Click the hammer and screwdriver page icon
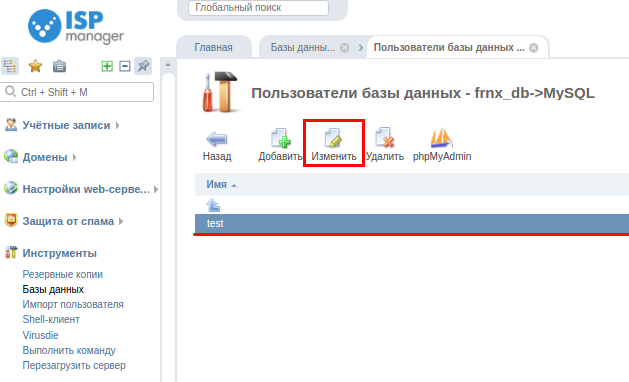The height and width of the screenshot is (382, 629). click(x=220, y=92)
